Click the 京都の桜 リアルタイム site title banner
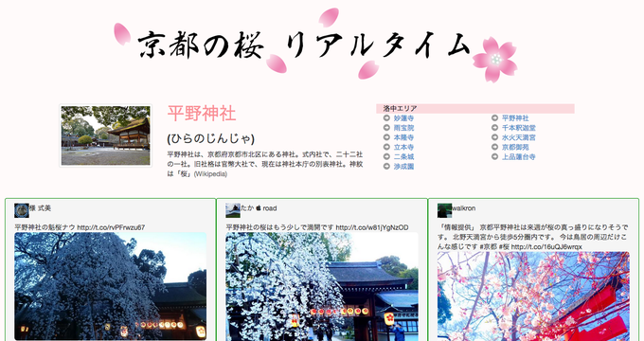Image resolution: width=644 pixels, height=341 pixels. pyautogui.click(x=315, y=45)
